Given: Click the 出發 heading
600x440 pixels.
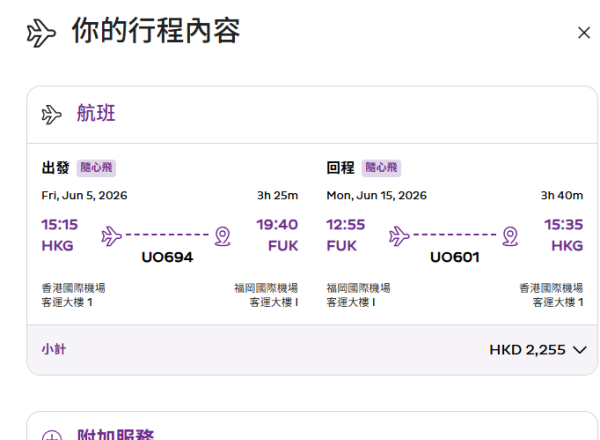Looking at the screenshot, I should tap(55, 168).
